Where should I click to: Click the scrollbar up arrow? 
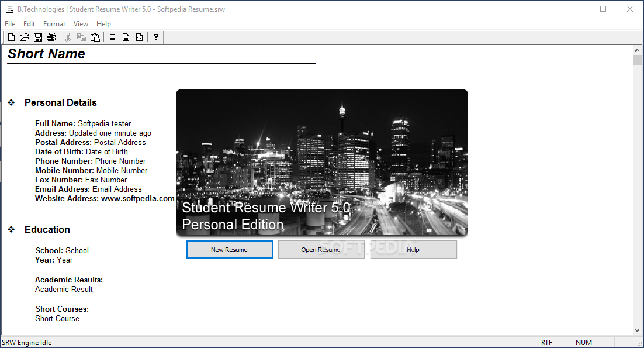coord(637,50)
